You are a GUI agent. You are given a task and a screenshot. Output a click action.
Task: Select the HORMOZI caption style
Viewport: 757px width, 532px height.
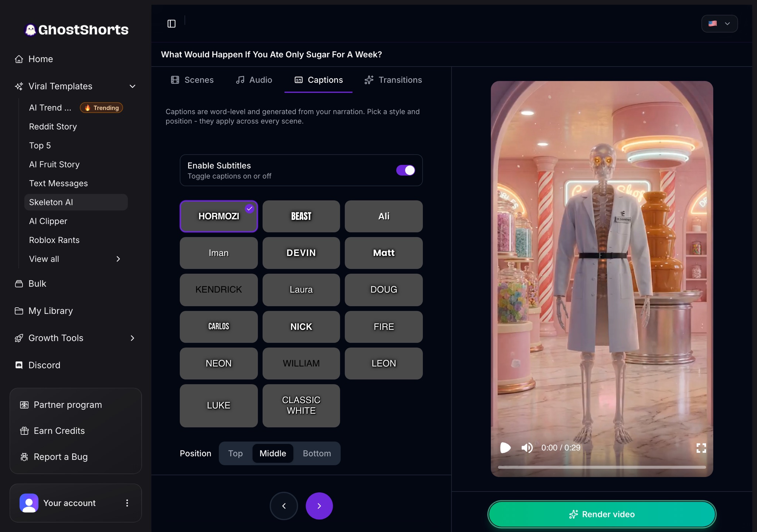218,216
